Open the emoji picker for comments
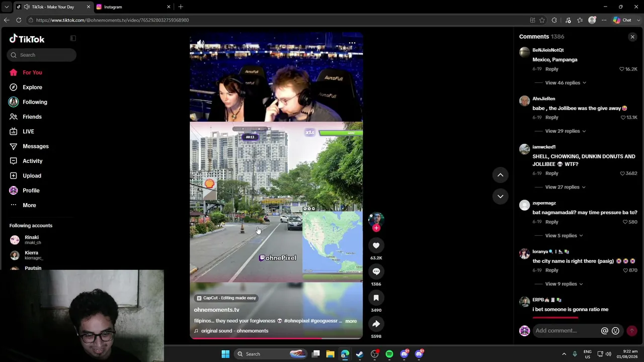 (615, 331)
